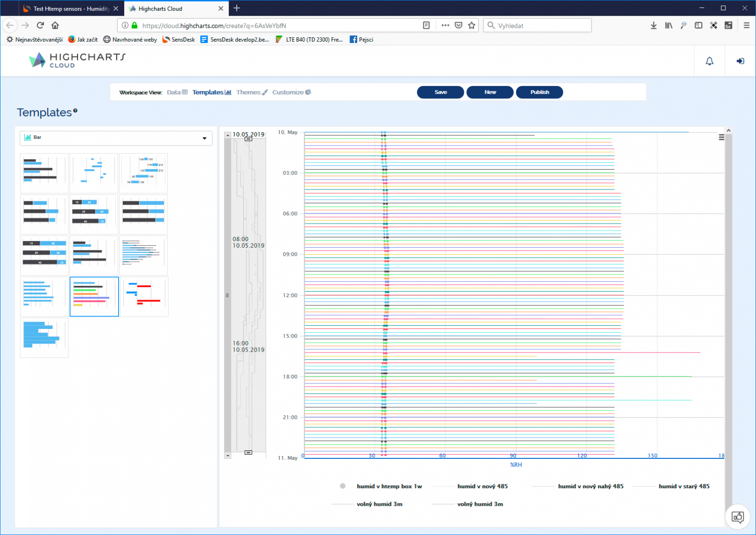Switch to the Themes workspace view
Viewport: 756px width, 535px height.
252,92
